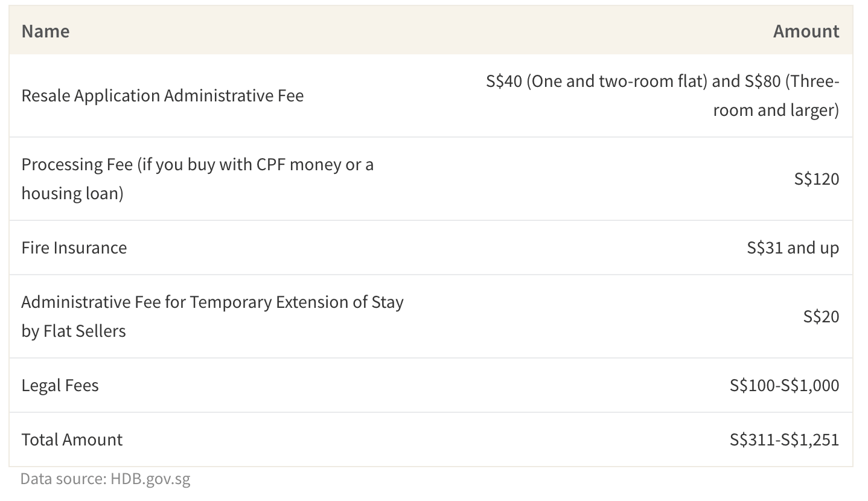The height and width of the screenshot is (501, 868).
Task: Click 'room and larger)' text in first row
Action: click(776, 110)
